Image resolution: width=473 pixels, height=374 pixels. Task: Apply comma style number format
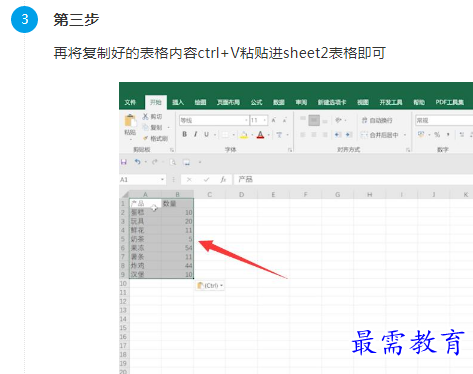pos(448,134)
